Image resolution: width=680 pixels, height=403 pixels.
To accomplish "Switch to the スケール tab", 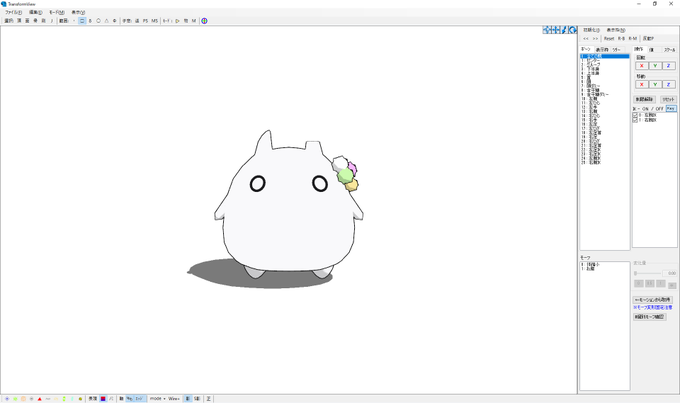I will coord(669,50).
